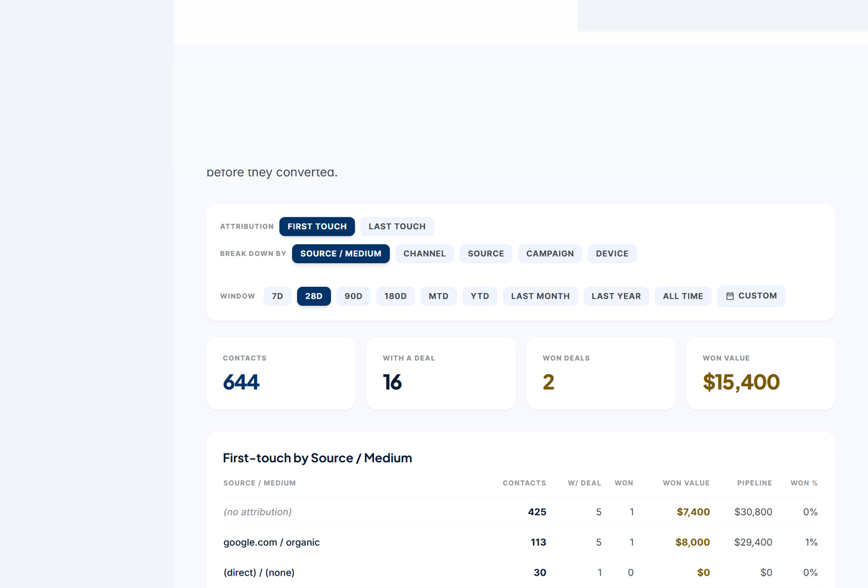Select the (no attribution) row
This screenshot has height=588, width=868.
[520, 512]
